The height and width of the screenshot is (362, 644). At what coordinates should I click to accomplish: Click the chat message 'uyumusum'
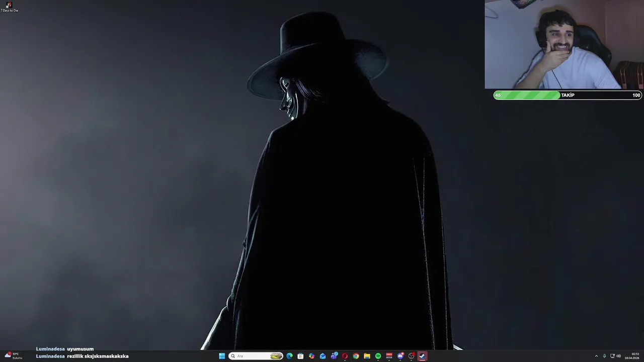point(80,349)
